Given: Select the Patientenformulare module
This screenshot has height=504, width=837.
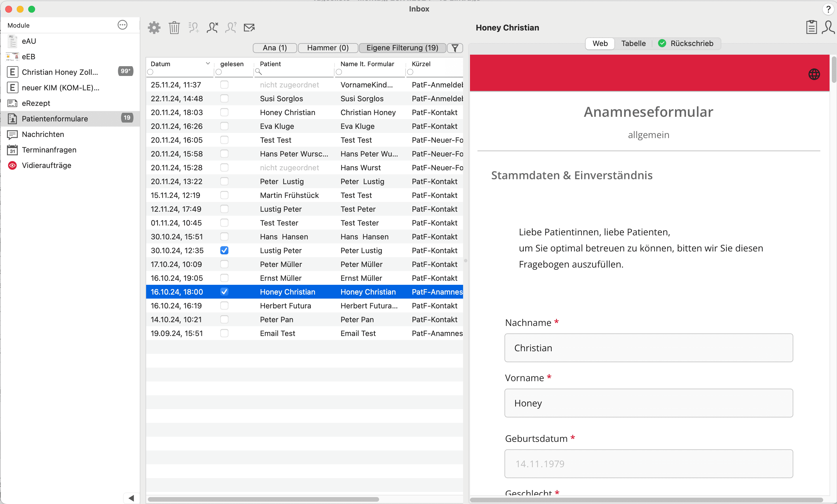Looking at the screenshot, I should tap(70, 119).
